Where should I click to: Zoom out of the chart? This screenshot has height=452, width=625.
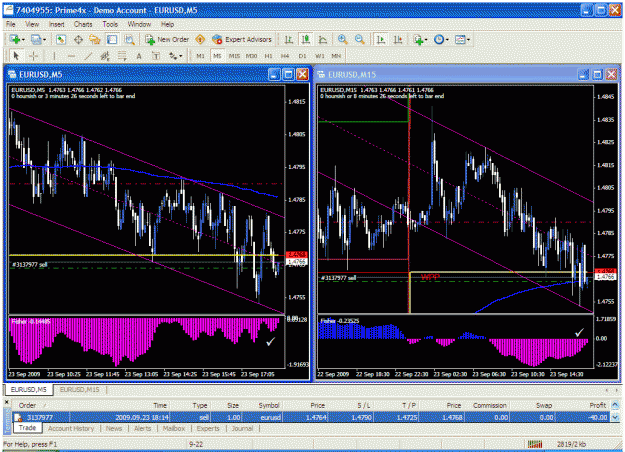click(x=360, y=39)
